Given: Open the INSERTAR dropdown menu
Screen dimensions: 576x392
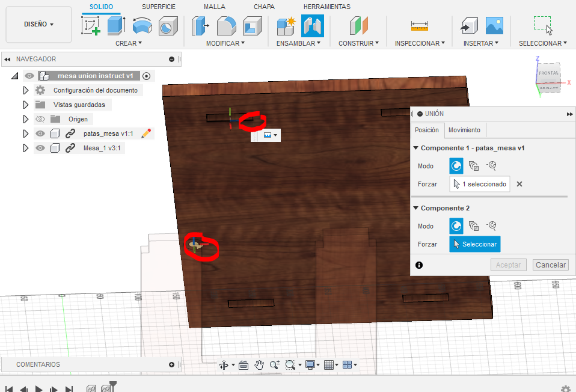Looking at the screenshot, I should [x=481, y=43].
